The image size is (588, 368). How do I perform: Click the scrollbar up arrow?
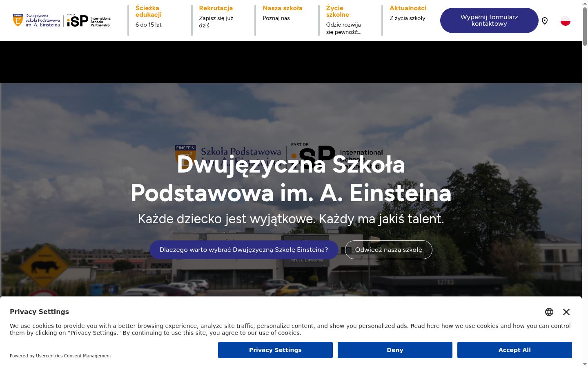[585, 3]
